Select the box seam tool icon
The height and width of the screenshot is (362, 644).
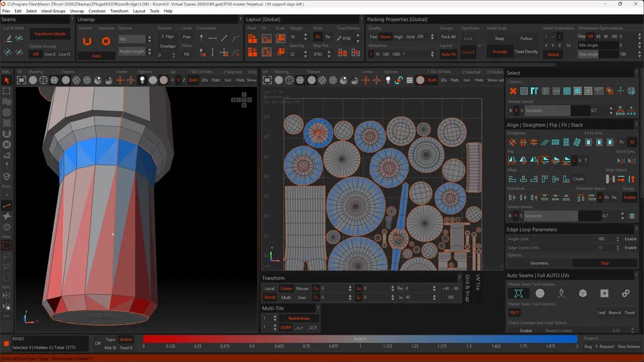pyautogui.click(x=583, y=294)
